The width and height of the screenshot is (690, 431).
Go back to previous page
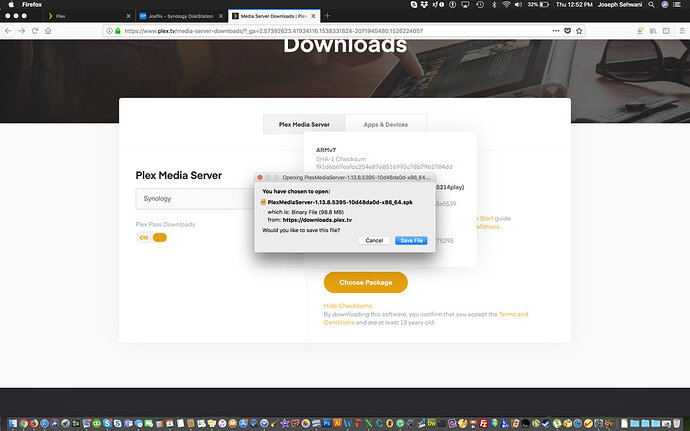click(x=8, y=31)
